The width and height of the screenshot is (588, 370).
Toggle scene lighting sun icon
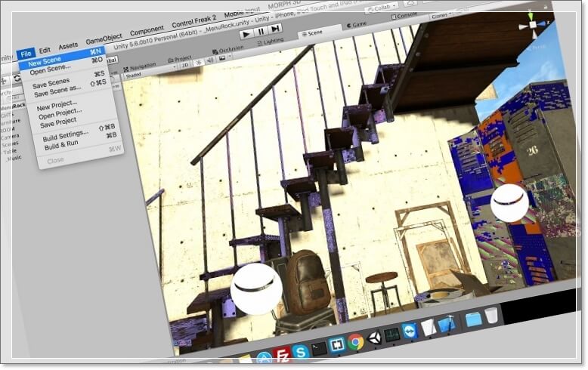click(x=198, y=63)
